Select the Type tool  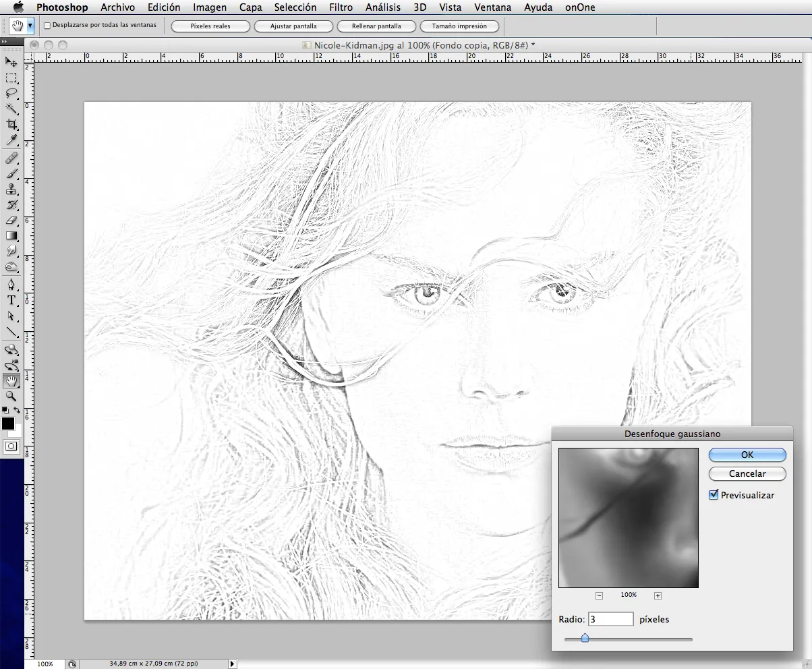click(11, 300)
